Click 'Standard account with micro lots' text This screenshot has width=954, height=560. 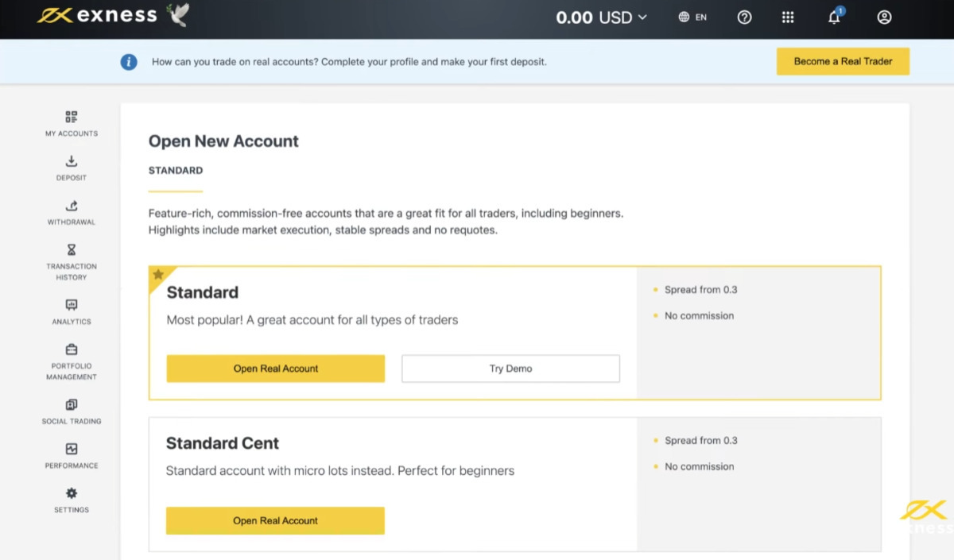[340, 470]
